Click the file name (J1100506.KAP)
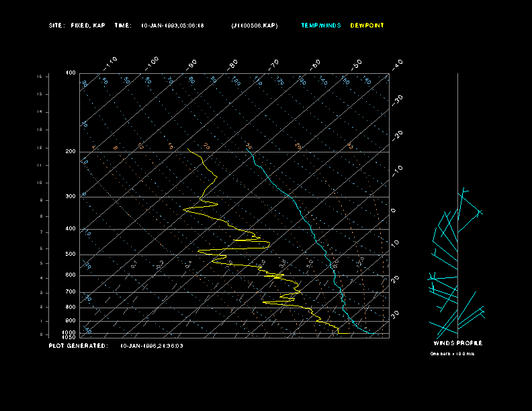The width and height of the screenshot is (532, 411). pyautogui.click(x=255, y=26)
